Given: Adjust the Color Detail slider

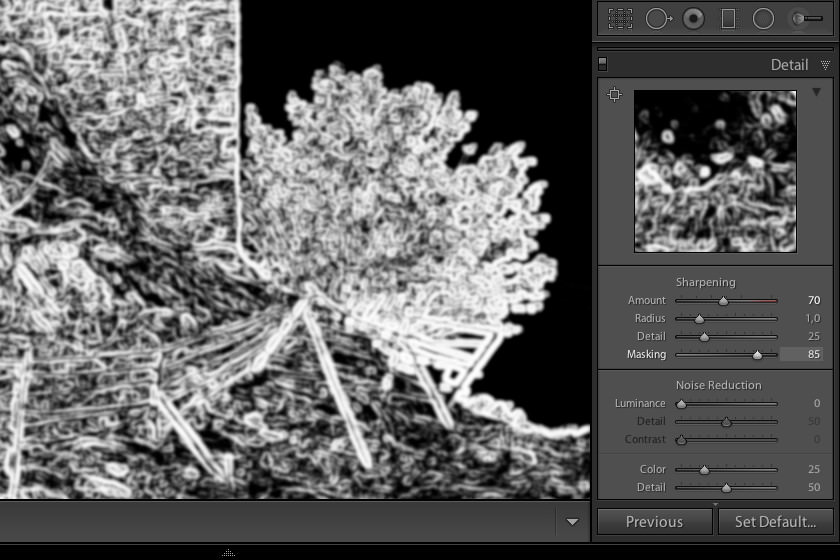Looking at the screenshot, I should pyautogui.click(x=726, y=488).
